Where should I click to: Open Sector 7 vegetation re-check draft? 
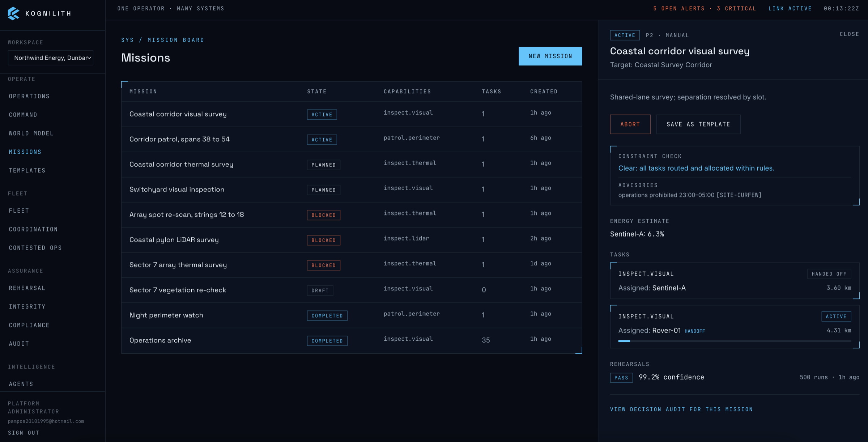coord(352,290)
